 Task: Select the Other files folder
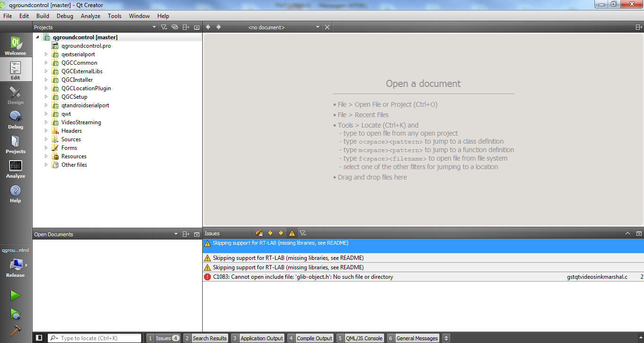74,165
